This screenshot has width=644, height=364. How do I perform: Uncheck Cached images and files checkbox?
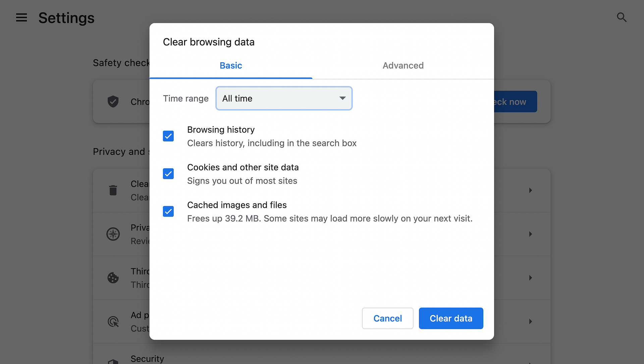pos(168,211)
